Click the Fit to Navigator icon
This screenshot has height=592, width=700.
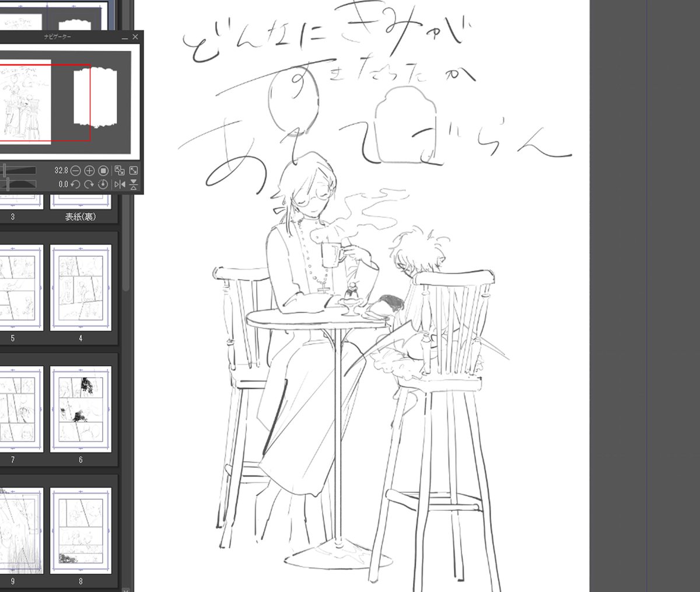[120, 171]
